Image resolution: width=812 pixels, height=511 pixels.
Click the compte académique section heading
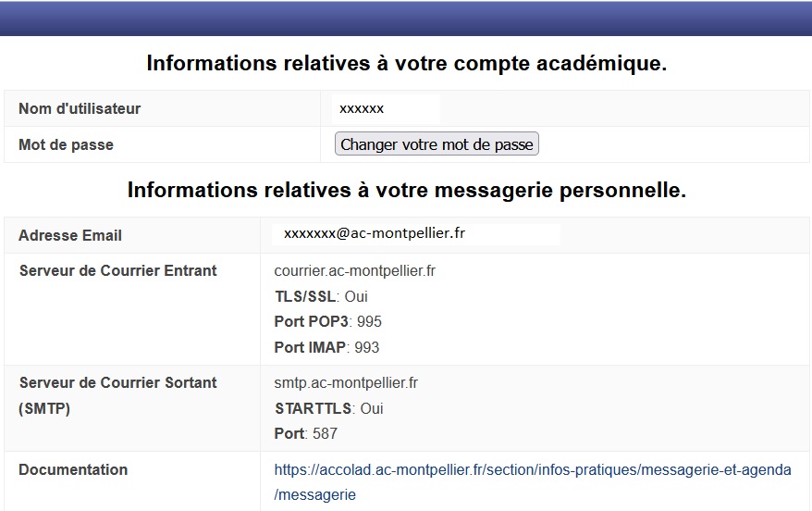click(406, 64)
